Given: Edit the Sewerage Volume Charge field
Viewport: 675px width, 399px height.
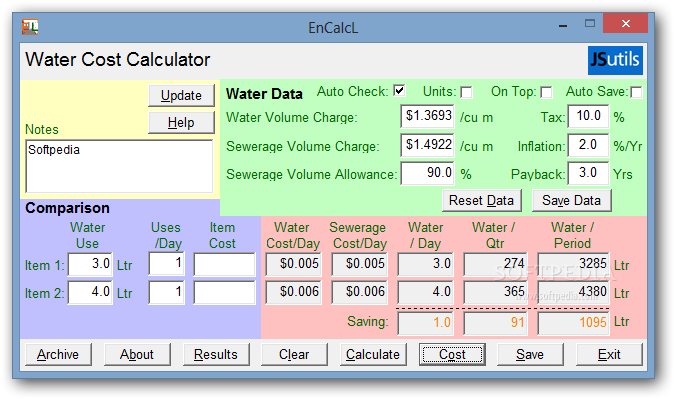Looking at the screenshot, I should coord(427,145).
